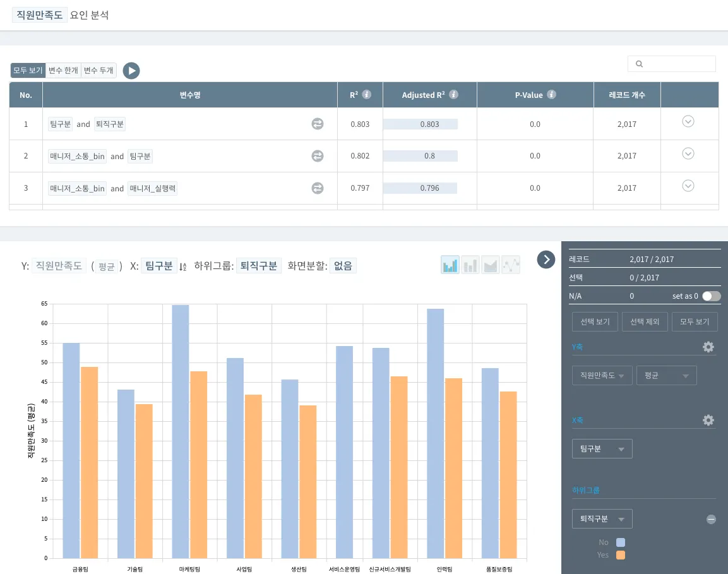This screenshot has height=574, width=728.
Task: Switch to the area chart icon
Action: pyautogui.click(x=491, y=265)
